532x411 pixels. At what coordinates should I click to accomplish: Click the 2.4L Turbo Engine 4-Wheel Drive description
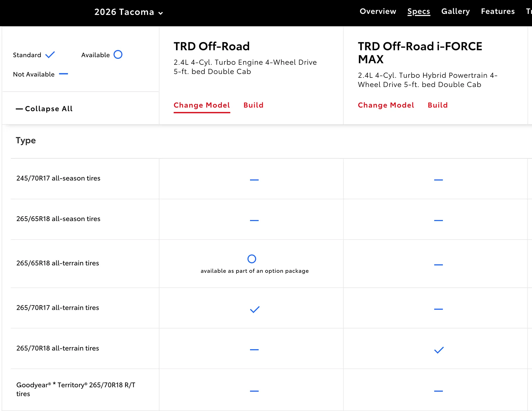pos(245,67)
